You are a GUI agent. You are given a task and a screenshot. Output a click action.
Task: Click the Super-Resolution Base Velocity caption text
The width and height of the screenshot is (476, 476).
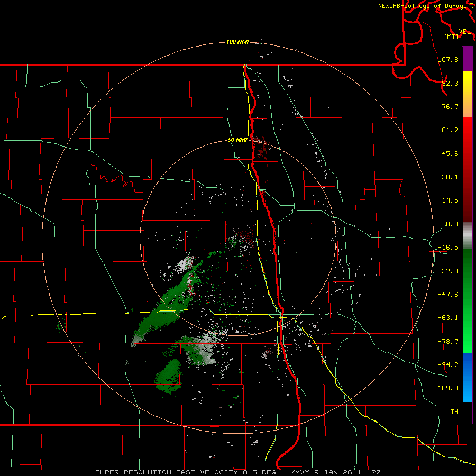point(238,472)
